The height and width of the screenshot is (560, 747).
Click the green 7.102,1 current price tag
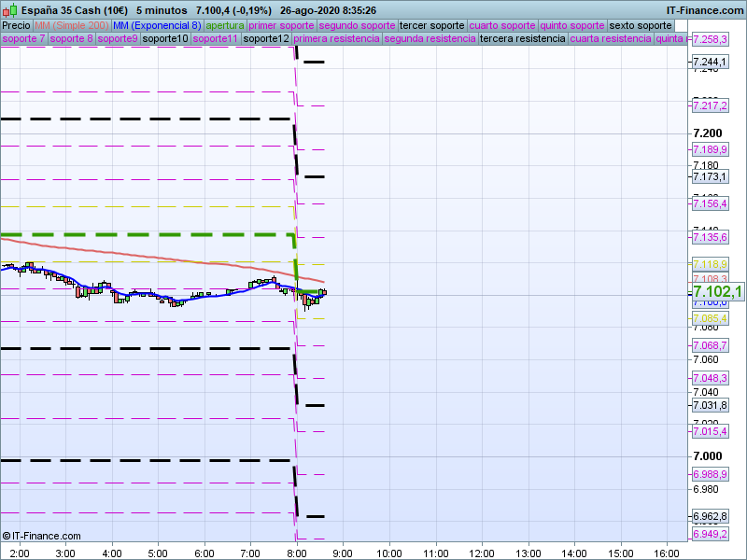pyautogui.click(x=717, y=292)
